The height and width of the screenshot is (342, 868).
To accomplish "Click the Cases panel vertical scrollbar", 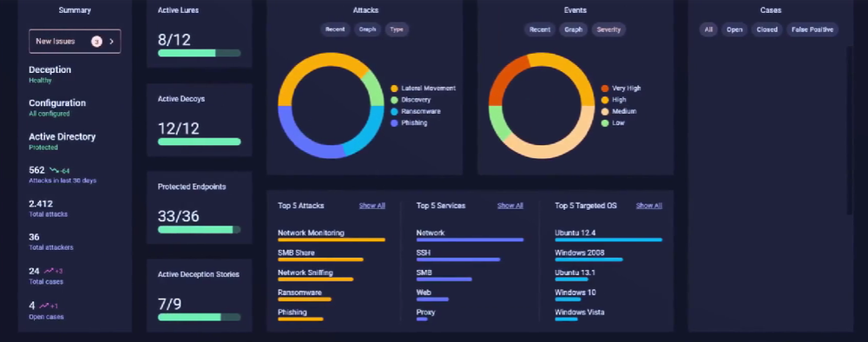I will click(849, 130).
